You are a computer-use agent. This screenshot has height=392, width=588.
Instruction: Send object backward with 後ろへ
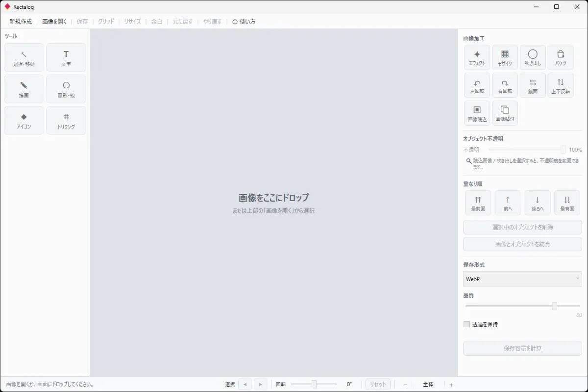click(x=538, y=203)
